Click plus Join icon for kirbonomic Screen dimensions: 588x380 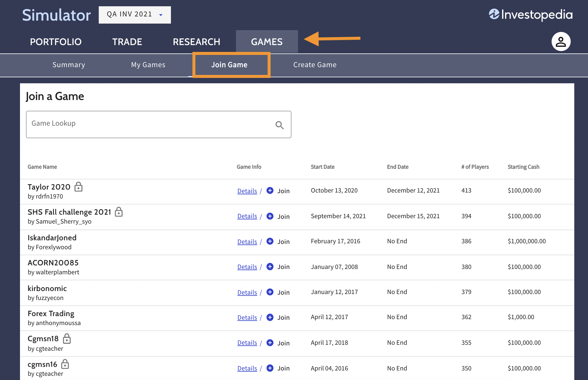[270, 292]
